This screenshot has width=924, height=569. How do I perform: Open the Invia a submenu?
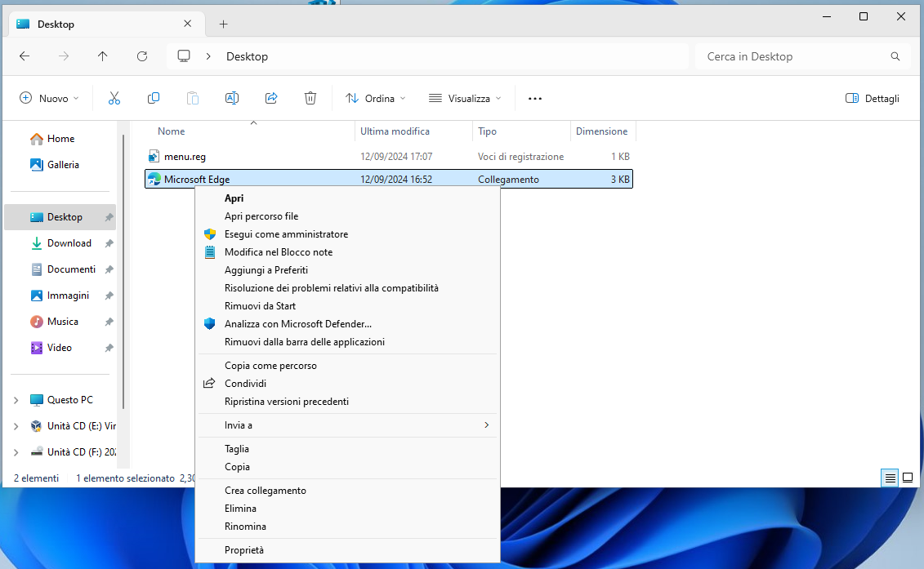[348, 425]
